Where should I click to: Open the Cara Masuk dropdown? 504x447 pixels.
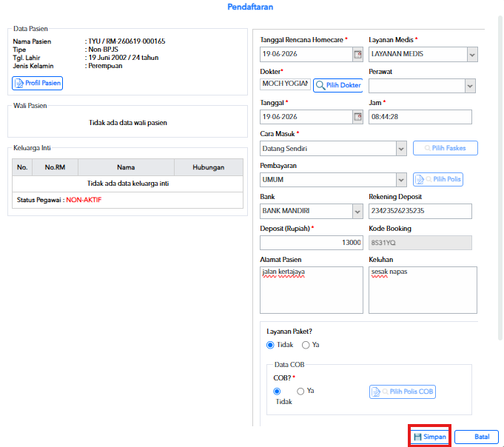click(x=401, y=149)
